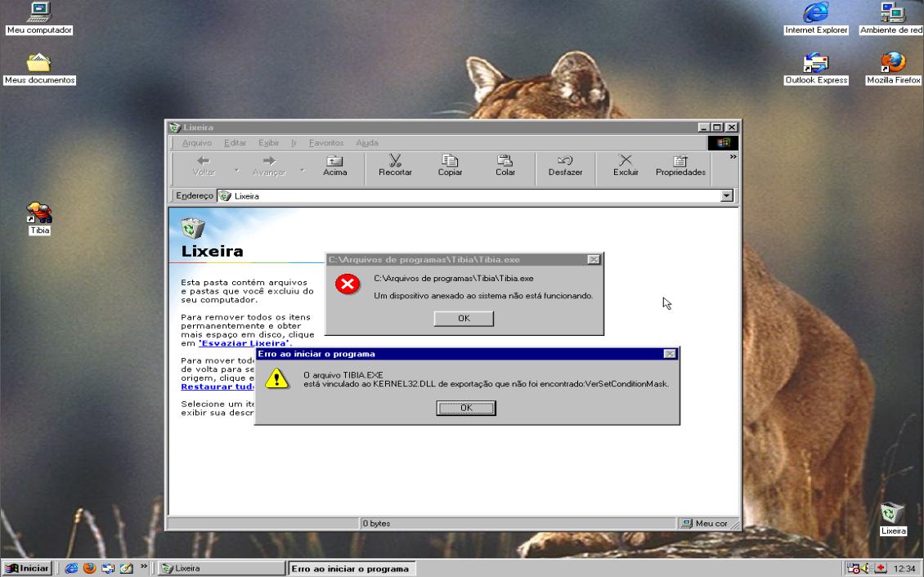924x577 pixels.
Task: Open Propriedades from the toolbar
Action: click(680, 162)
